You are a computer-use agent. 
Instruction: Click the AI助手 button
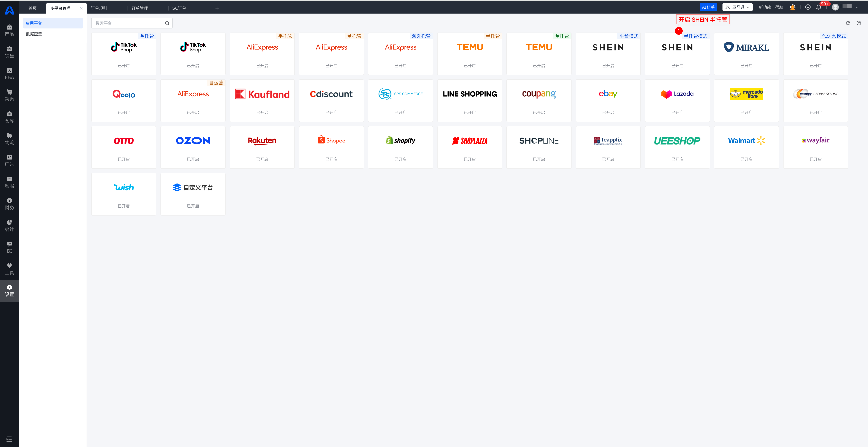[708, 7]
